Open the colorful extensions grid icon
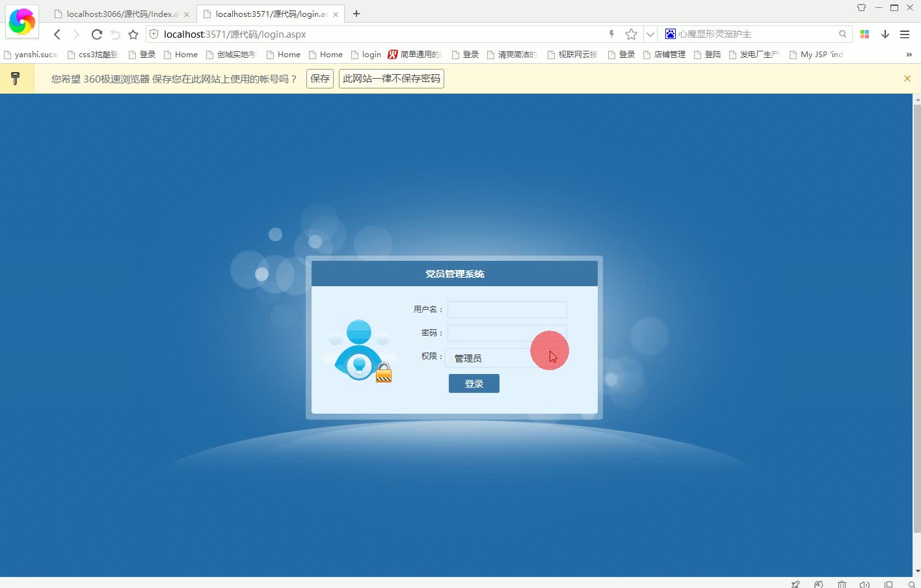 pyautogui.click(x=865, y=34)
